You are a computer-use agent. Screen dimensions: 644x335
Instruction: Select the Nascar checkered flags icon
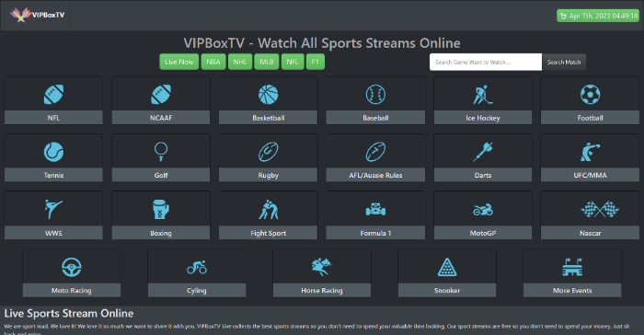(x=600, y=210)
